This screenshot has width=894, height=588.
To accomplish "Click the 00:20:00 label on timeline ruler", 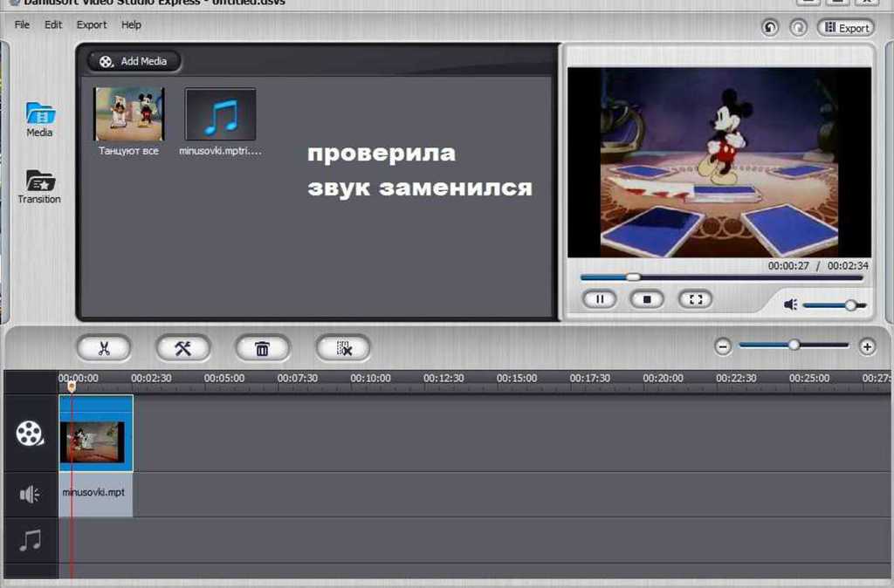I will tap(664, 379).
